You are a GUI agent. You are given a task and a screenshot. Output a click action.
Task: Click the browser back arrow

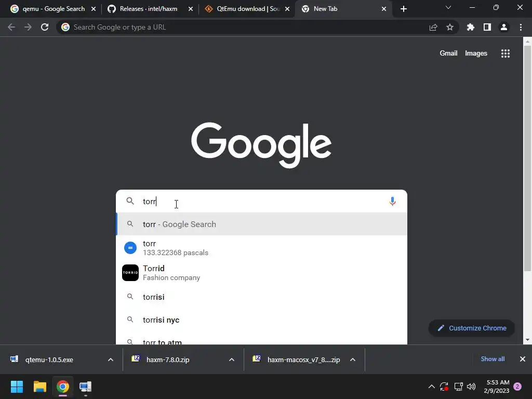[x=11, y=27]
